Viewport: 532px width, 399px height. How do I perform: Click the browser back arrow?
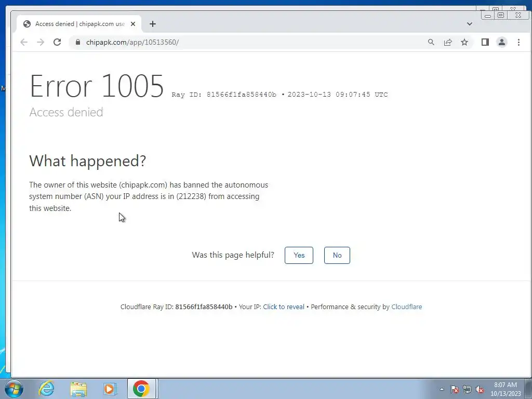pyautogui.click(x=24, y=42)
